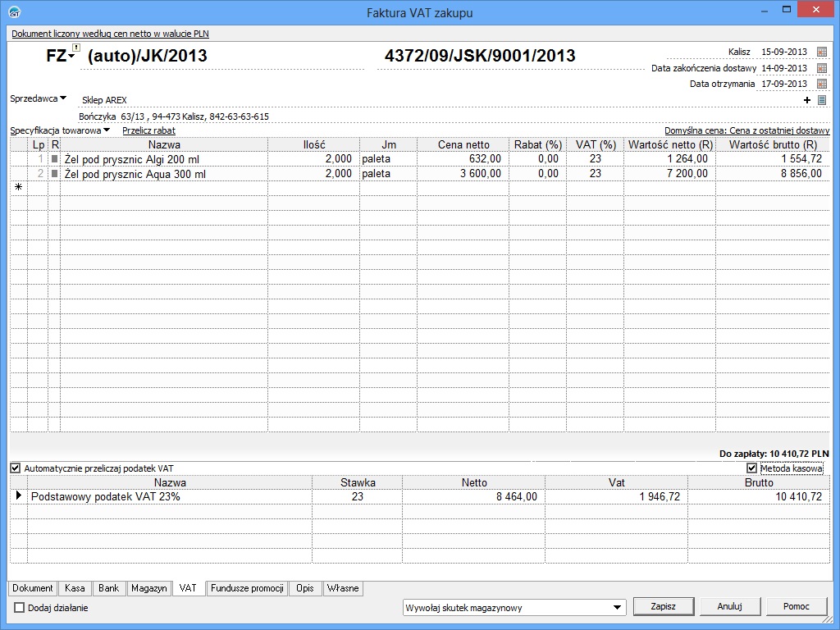Expand the Sprzedawca dropdown

63,98
